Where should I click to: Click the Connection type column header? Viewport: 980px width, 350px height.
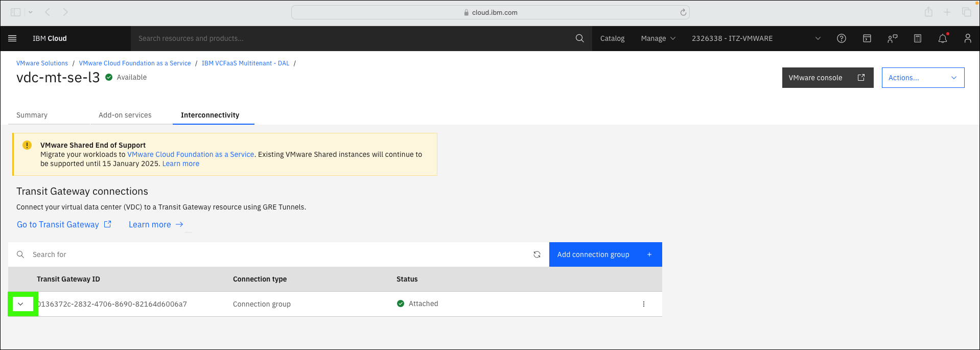[x=260, y=279]
